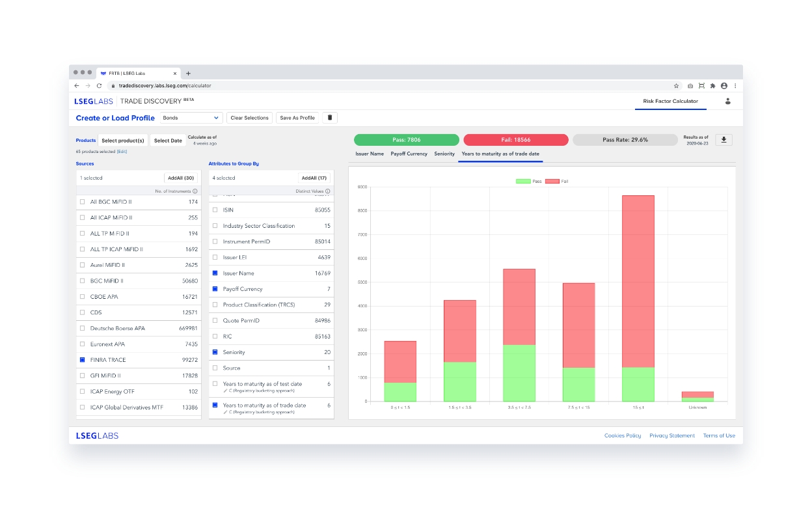Viewport: 812px width, 509px height.
Task: Uncheck the Issuer Name attribute
Action: click(x=215, y=273)
